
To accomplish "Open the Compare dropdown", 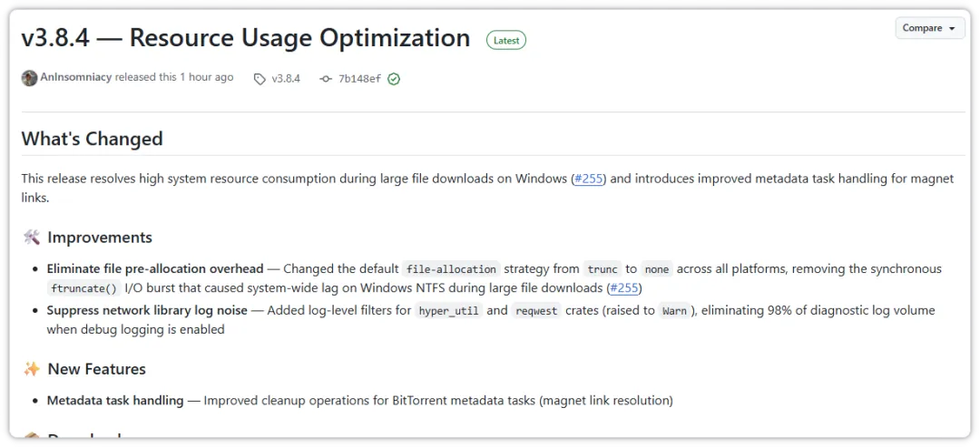I will coord(928,28).
